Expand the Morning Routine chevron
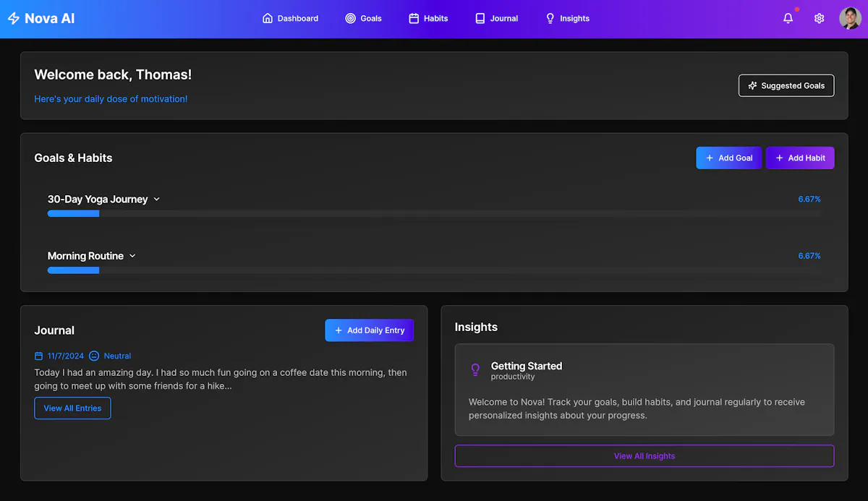This screenshot has height=501, width=868. click(x=132, y=256)
